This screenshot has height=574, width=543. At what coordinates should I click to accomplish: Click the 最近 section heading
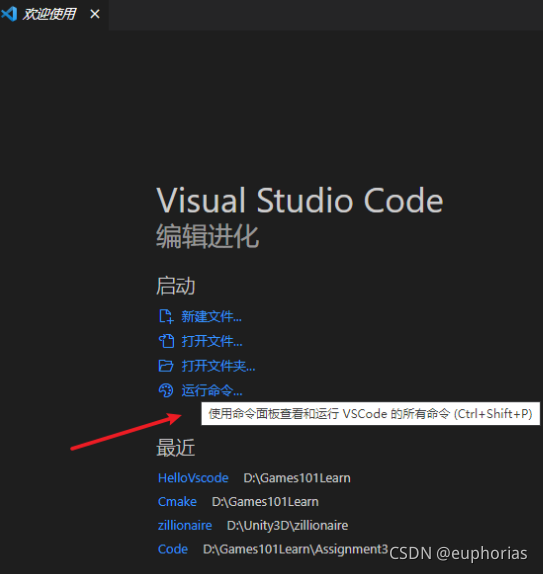pos(176,448)
